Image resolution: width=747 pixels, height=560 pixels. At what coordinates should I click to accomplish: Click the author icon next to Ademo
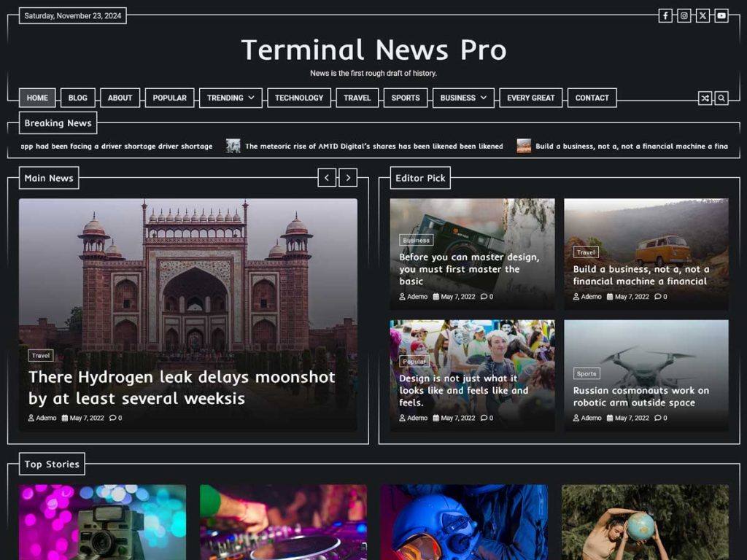tap(31, 418)
